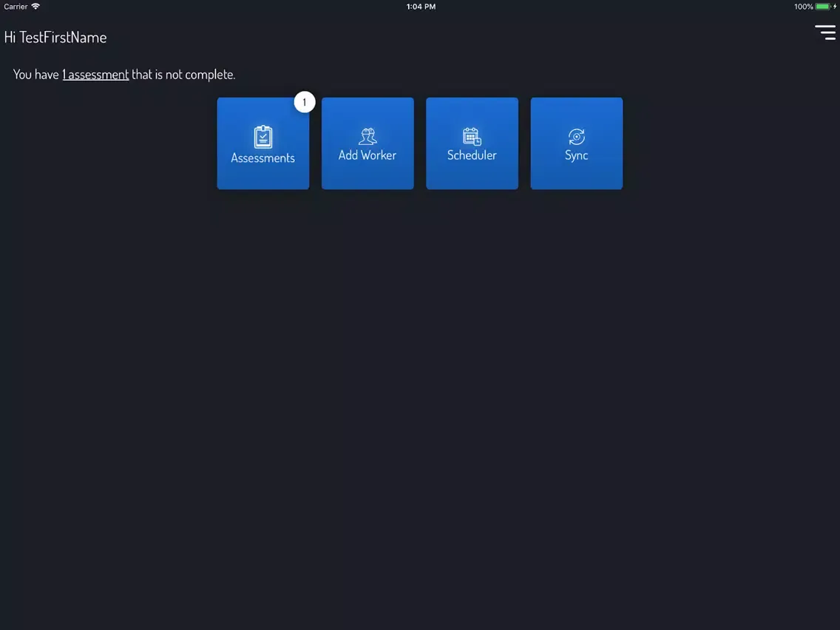Open the hamburger menu icon
840x630 pixels.
pos(825,32)
